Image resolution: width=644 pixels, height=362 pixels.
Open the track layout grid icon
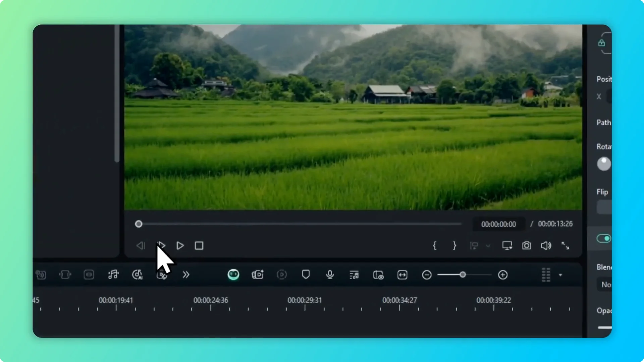coord(546,275)
